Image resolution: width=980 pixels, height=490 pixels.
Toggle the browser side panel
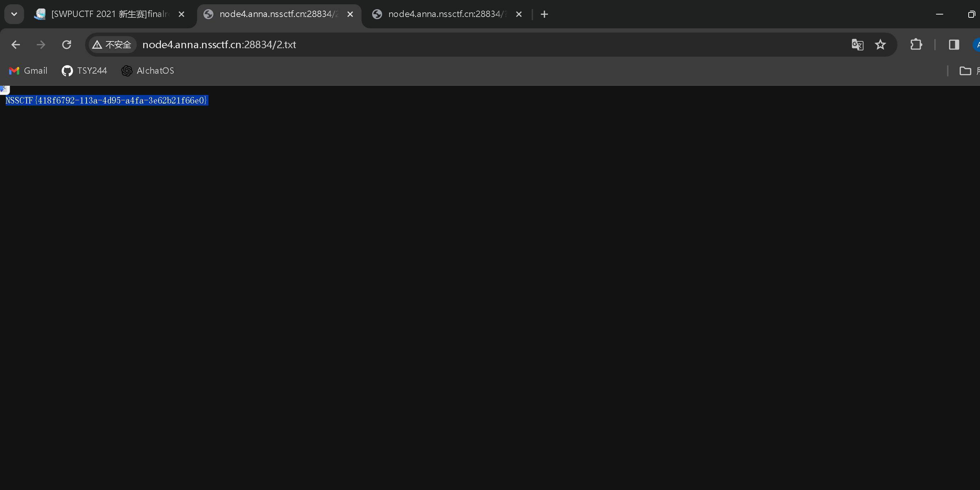954,45
